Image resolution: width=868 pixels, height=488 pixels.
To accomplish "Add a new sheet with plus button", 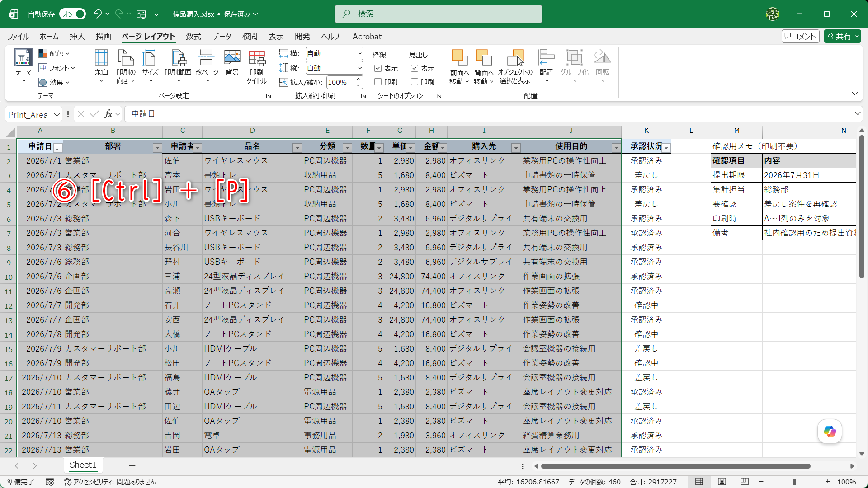I will point(132,466).
